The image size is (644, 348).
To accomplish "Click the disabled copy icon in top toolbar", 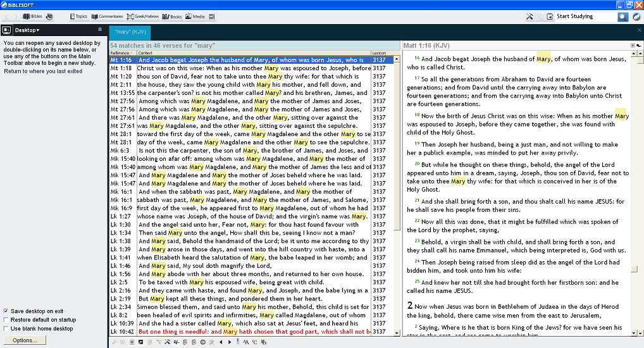I will [x=540, y=16].
